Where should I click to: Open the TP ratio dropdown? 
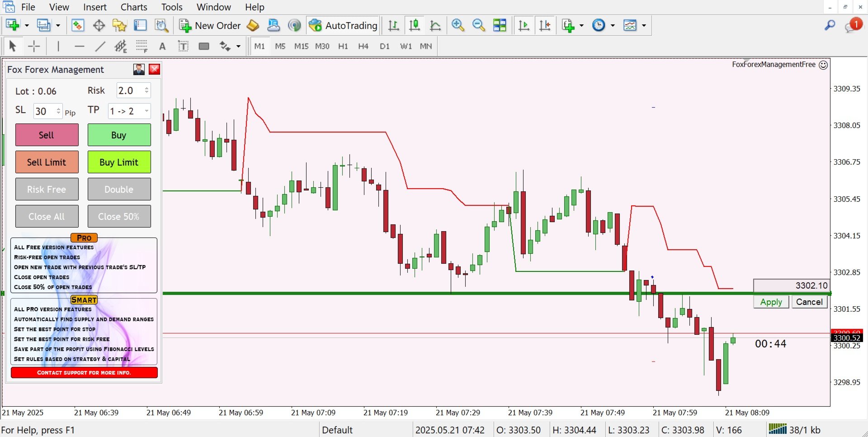pos(146,111)
